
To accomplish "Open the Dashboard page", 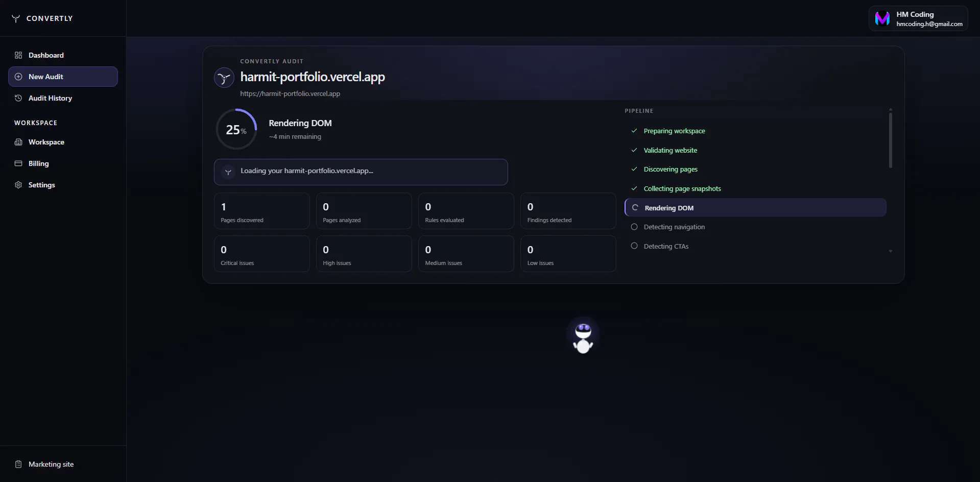I will tap(63, 55).
